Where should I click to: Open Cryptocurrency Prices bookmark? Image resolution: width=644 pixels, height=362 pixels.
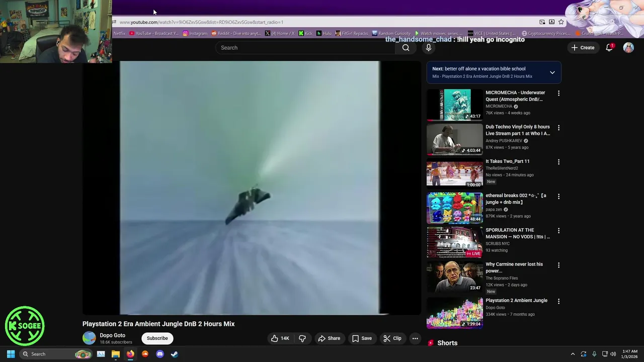point(546,33)
